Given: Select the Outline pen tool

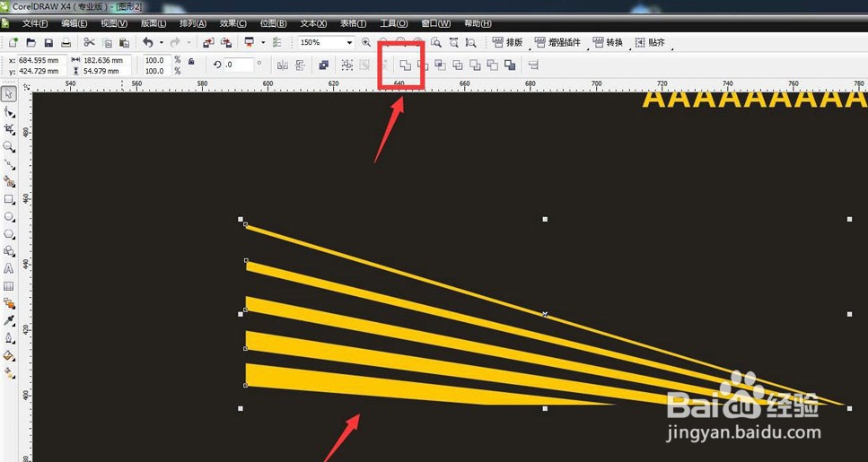Looking at the screenshot, I should tap(9, 338).
